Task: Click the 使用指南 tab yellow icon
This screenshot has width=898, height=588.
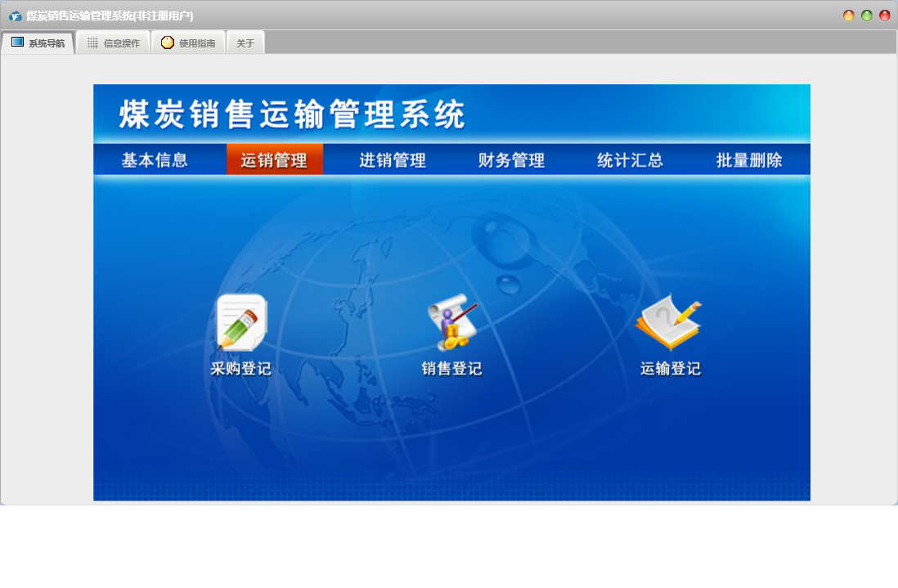Action: click(167, 43)
